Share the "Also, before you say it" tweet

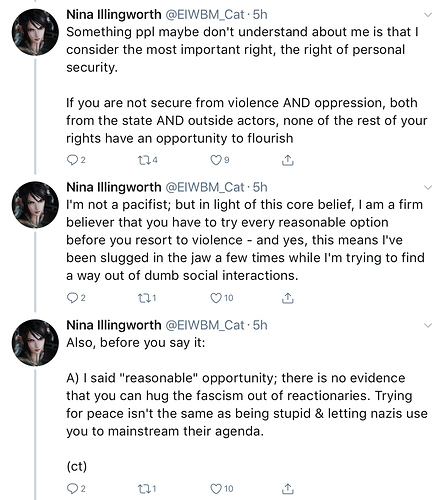tap(288, 489)
